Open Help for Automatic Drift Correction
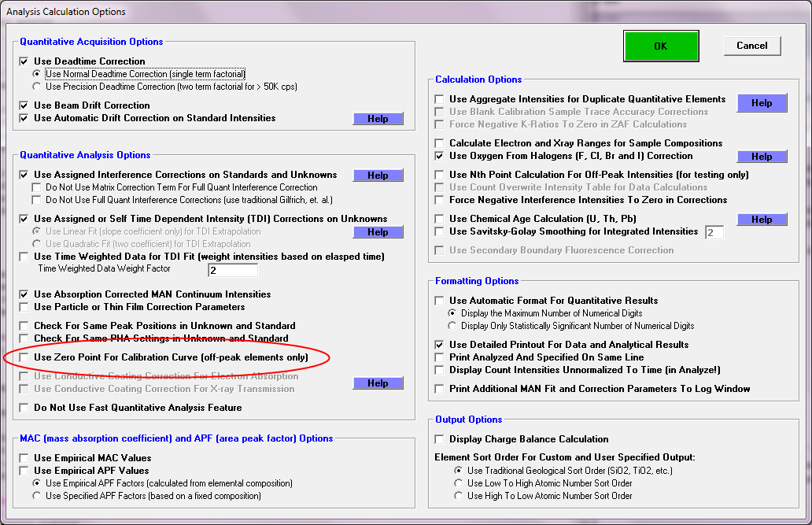 coord(378,119)
